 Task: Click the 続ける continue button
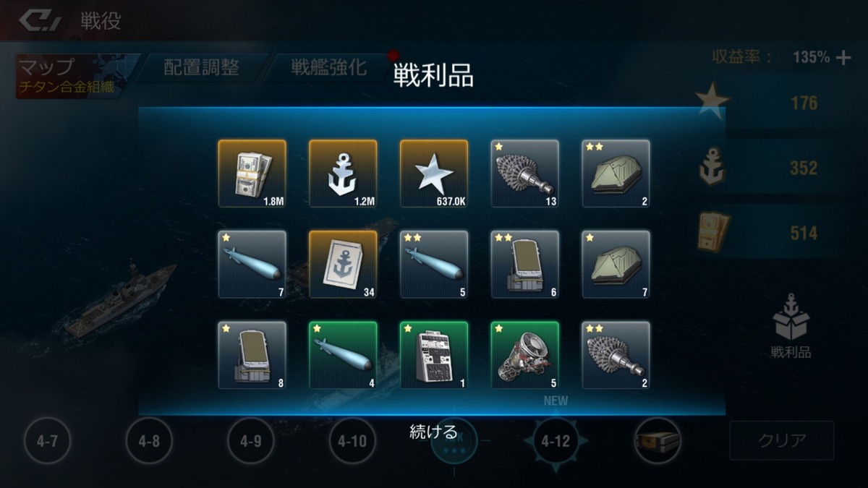click(433, 432)
